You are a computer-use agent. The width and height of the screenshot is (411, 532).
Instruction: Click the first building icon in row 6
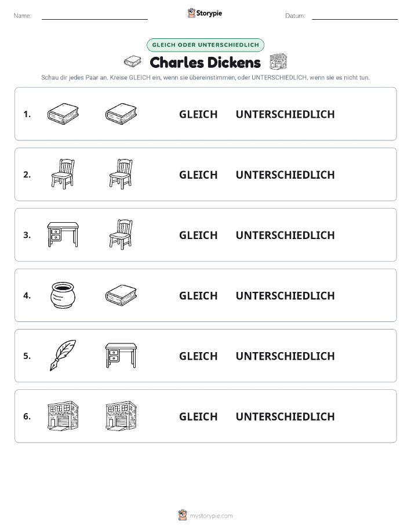click(63, 416)
